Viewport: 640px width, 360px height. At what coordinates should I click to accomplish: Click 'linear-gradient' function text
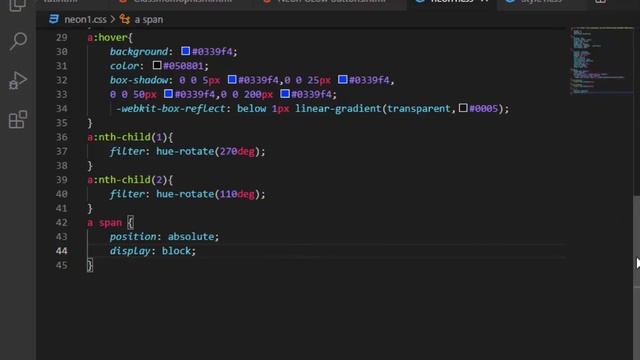pos(338,109)
